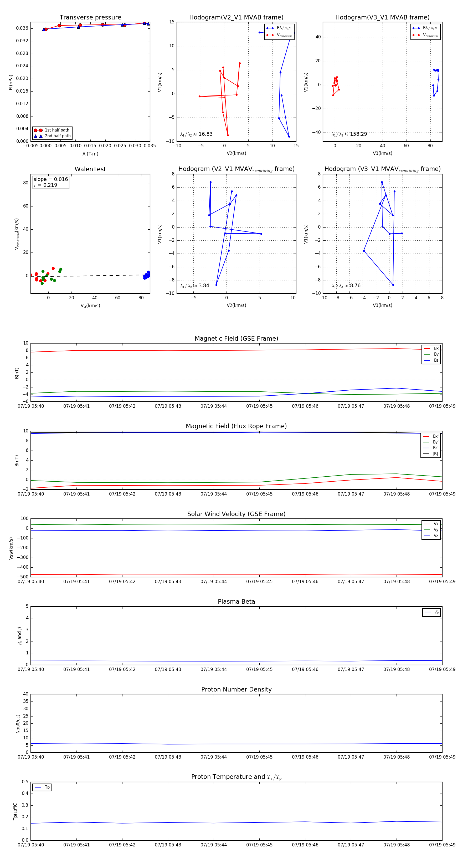Click the 'Vsw(km/s)' y-axis label
This screenshot has width=473, height=868.
point(11,548)
